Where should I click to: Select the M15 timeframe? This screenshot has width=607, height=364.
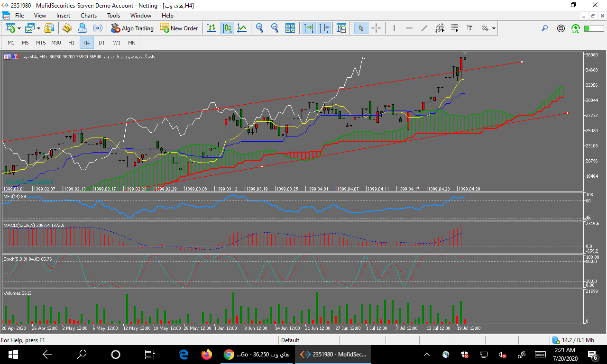[41, 43]
